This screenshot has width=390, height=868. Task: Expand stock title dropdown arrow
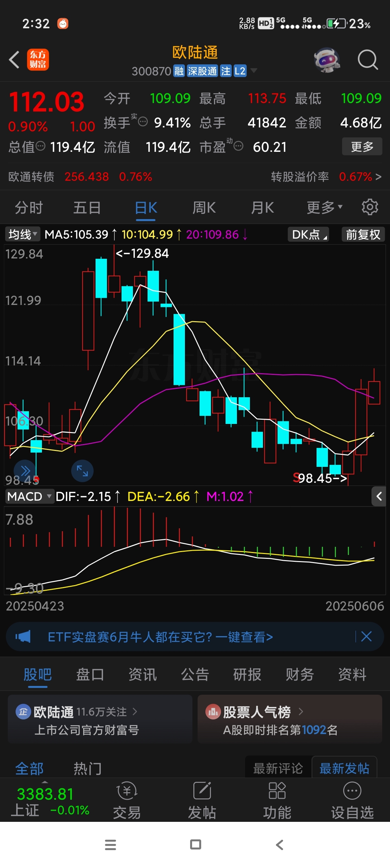point(253,71)
